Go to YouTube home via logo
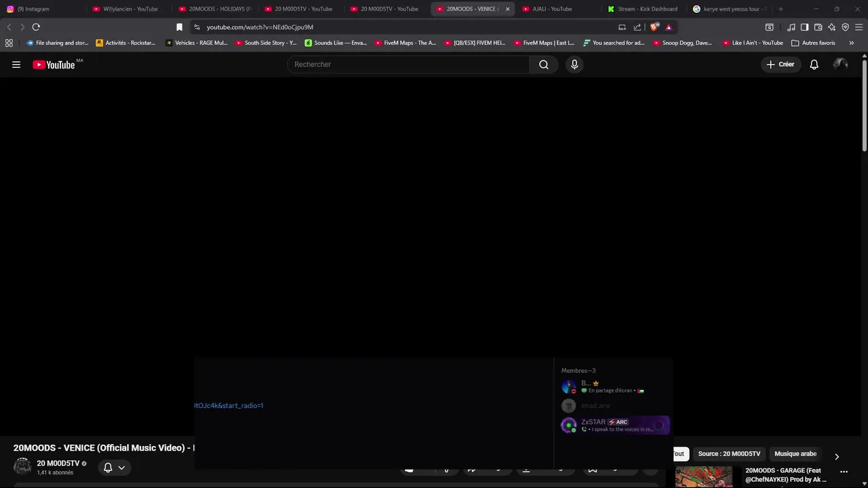This screenshot has height=488, width=868. tap(54, 64)
